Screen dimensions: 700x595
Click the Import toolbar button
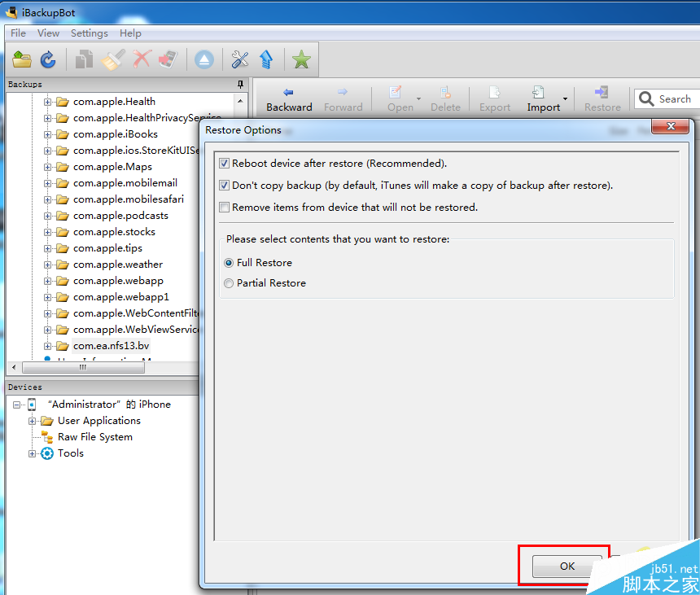[543, 100]
